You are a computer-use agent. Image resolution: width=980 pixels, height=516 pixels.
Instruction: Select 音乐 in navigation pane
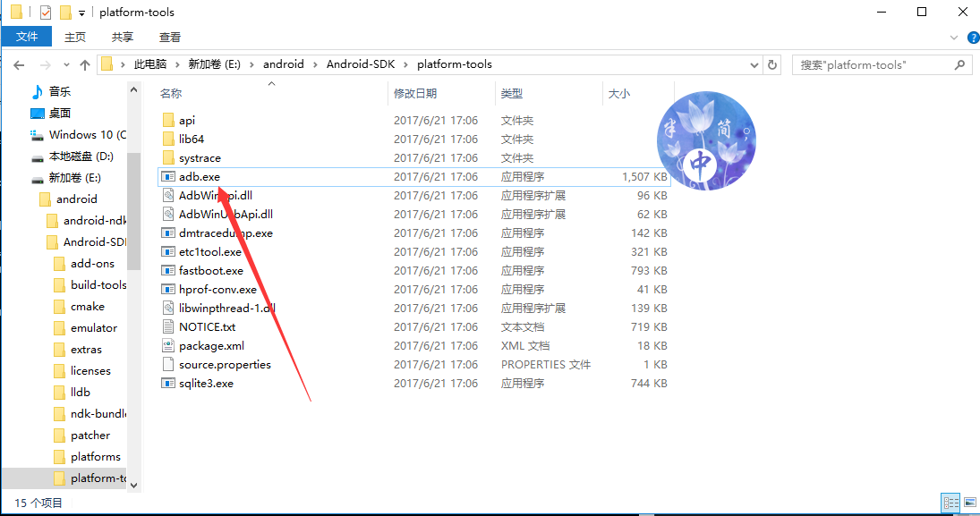(x=60, y=92)
